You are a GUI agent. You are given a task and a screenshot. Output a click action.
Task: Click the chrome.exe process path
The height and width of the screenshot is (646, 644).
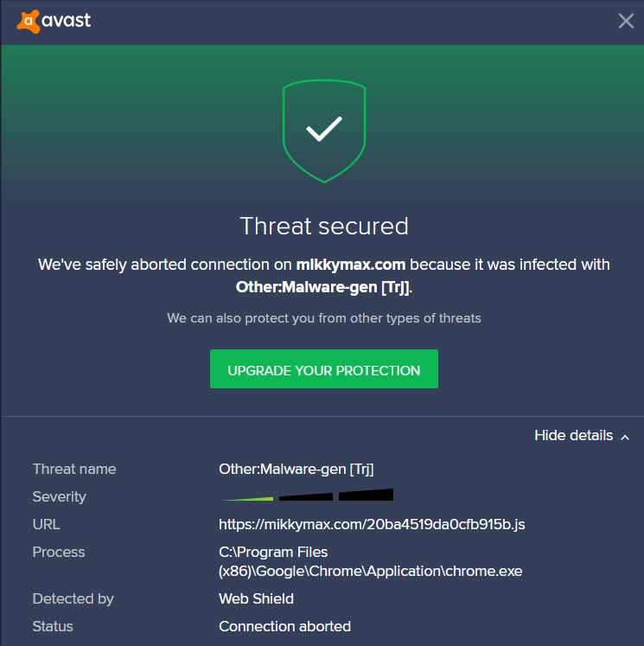[370, 561]
